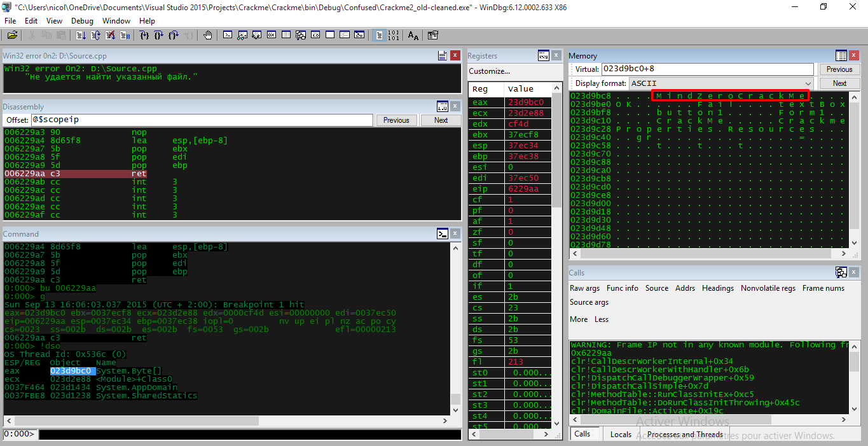Open the Watch window via toolbar icon

point(242,36)
